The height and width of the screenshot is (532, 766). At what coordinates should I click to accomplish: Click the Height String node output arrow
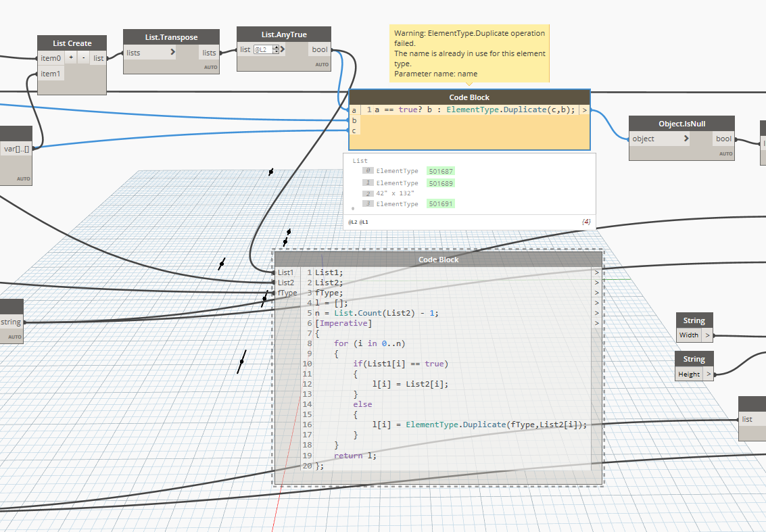point(708,374)
